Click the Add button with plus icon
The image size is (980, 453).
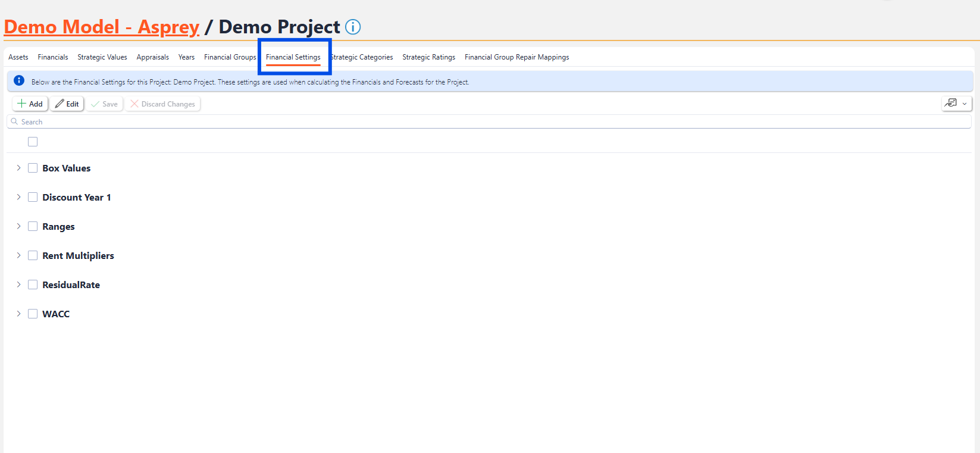pos(30,104)
